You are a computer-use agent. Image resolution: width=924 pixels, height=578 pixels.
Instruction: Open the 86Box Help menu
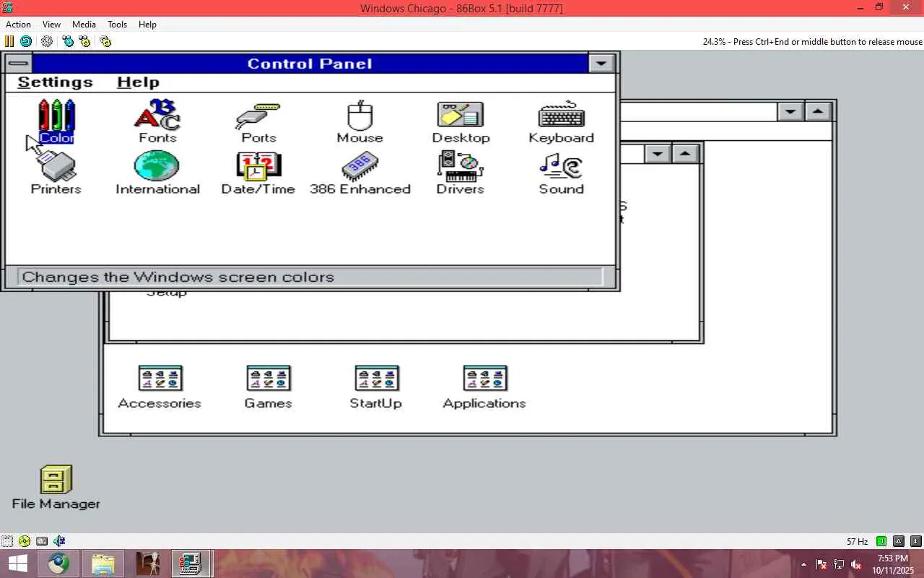point(147,24)
